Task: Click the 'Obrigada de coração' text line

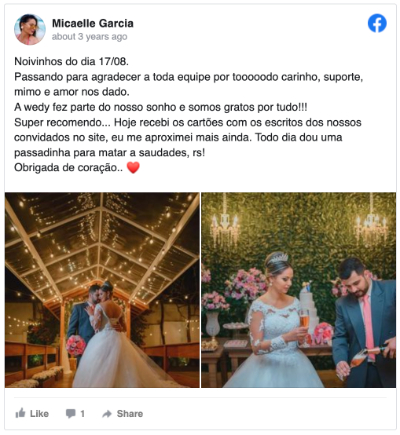Action: tap(68, 167)
